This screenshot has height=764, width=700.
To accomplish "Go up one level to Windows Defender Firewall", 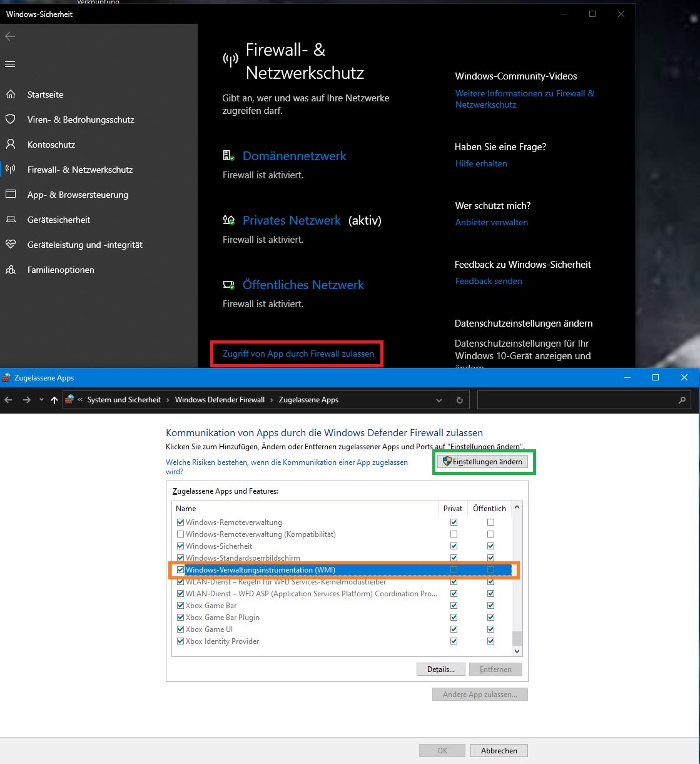I will (54, 400).
